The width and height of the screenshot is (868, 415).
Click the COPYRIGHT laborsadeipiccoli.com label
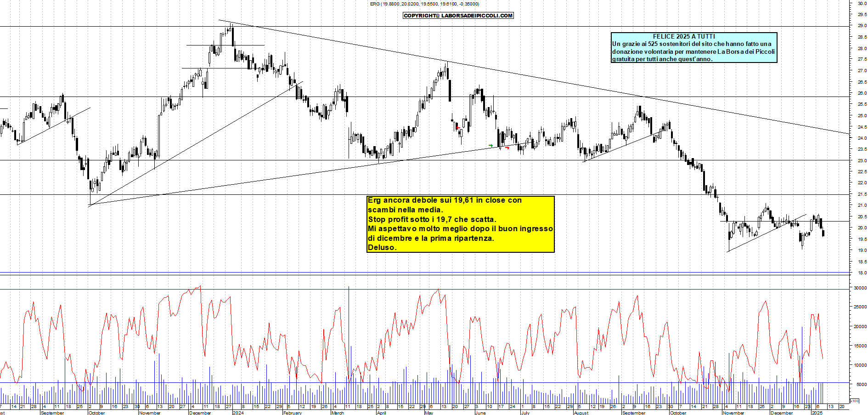[x=458, y=16]
